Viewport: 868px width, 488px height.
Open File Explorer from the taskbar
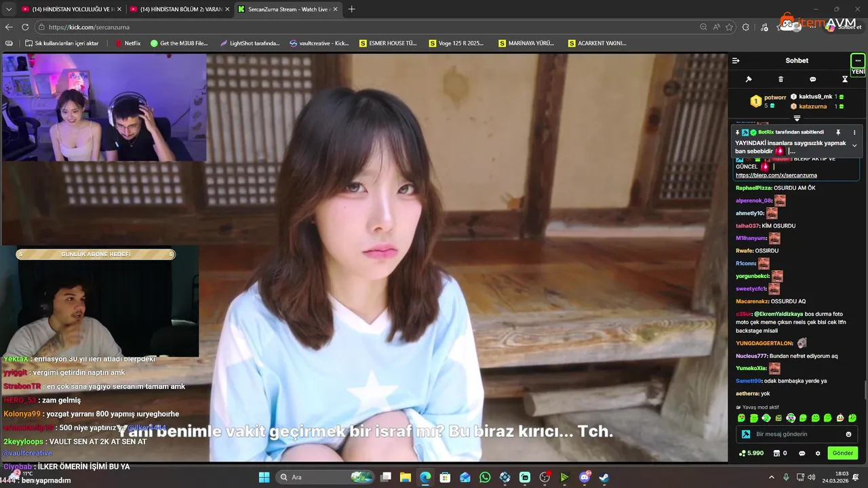coord(406,477)
